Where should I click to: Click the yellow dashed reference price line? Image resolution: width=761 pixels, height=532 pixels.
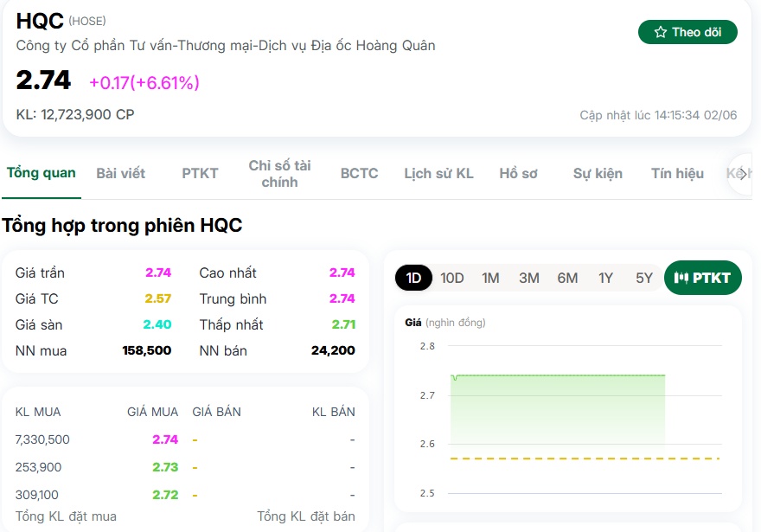click(x=585, y=458)
